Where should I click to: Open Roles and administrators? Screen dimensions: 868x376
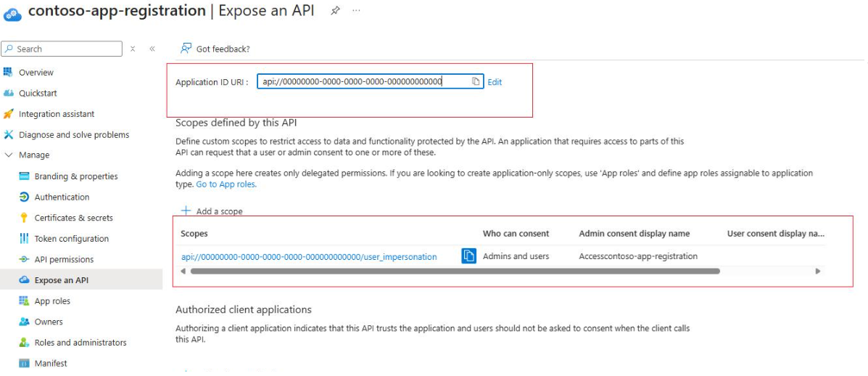(81, 342)
